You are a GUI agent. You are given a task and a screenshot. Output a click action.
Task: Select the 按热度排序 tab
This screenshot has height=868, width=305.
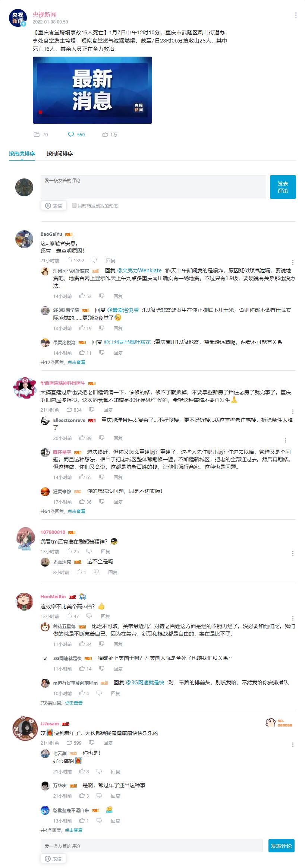point(22,153)
